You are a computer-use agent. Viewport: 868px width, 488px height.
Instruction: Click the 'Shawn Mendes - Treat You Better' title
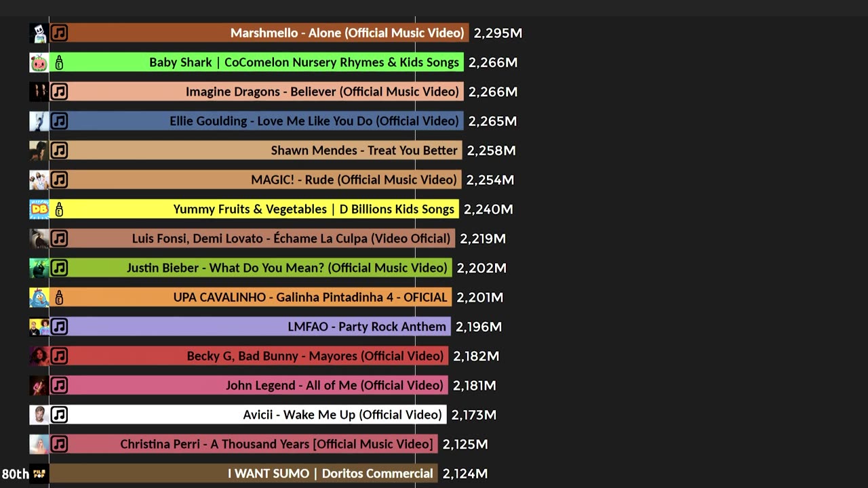364,150
